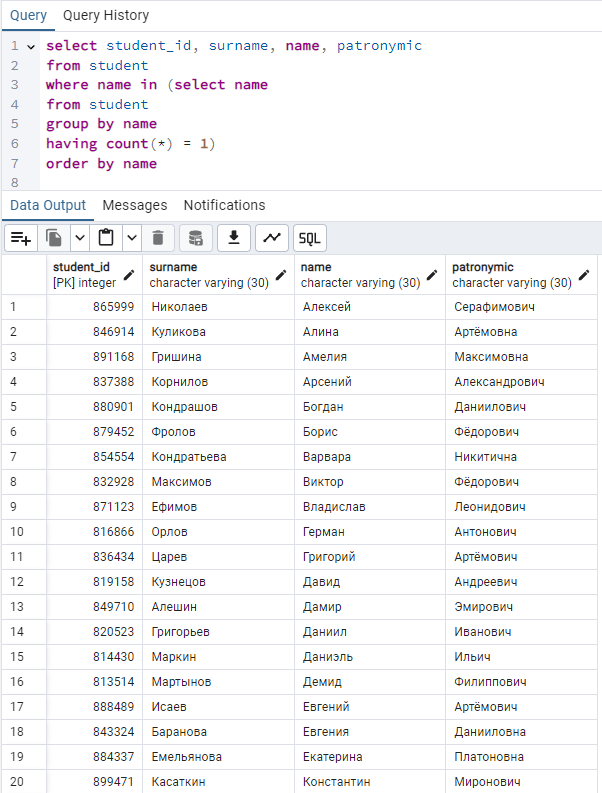This screenshot has height=793, width=602.
Task: Edit the name column pencil icon
Action: click(432, 275)
